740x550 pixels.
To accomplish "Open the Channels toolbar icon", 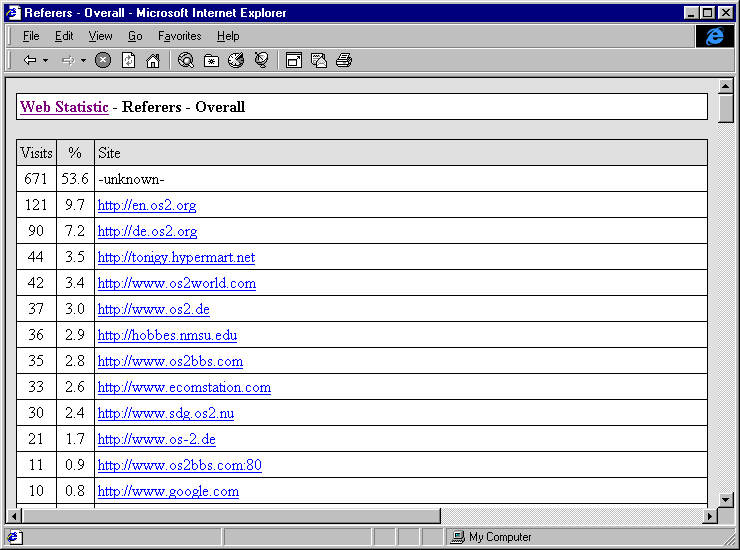I will 261,60.
